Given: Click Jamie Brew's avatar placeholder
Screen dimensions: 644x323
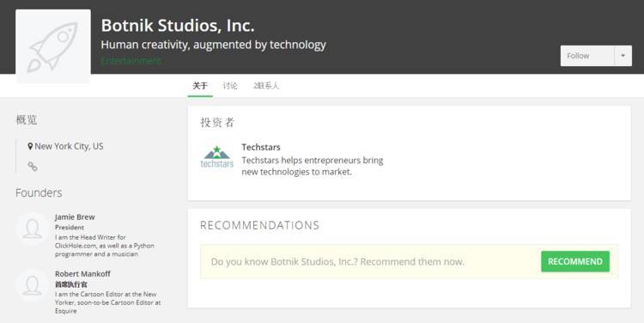Looking at the screenshot, I should click(33, 229).
